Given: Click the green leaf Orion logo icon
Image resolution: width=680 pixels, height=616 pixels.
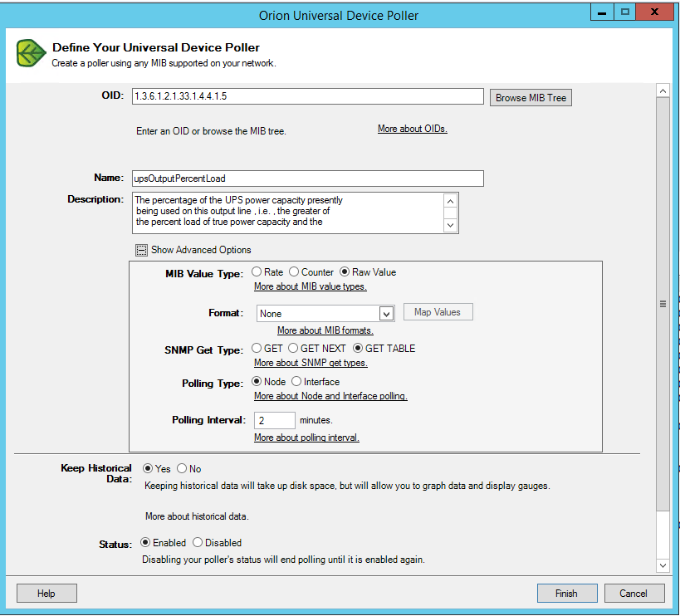Looking at the screenshot, I should pyautogui.click(x=31, y=54).
